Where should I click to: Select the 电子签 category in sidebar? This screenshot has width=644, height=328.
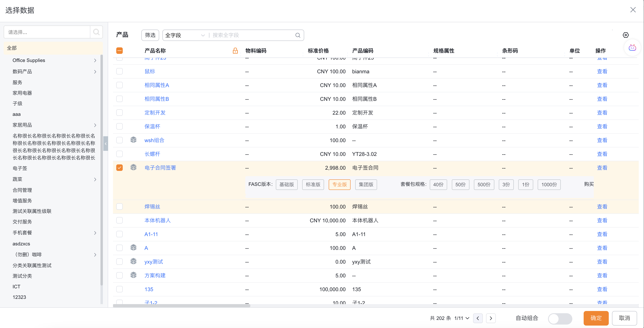20,168
